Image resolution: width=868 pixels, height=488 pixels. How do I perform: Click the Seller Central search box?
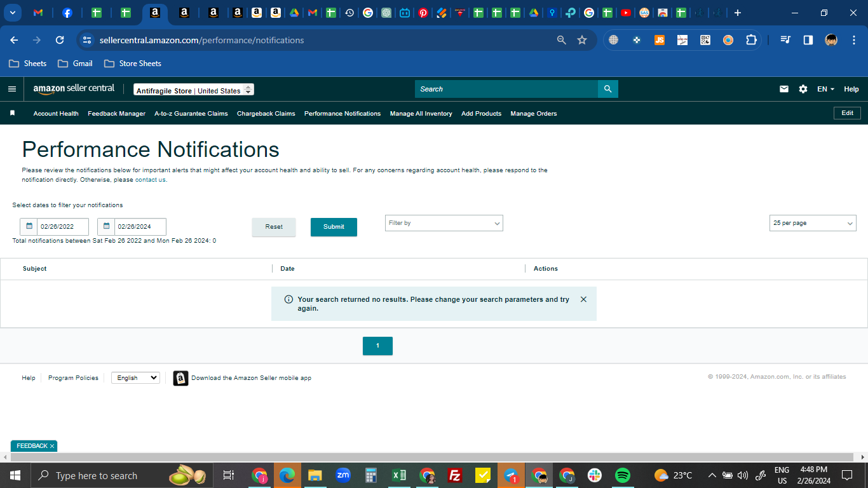506,89
